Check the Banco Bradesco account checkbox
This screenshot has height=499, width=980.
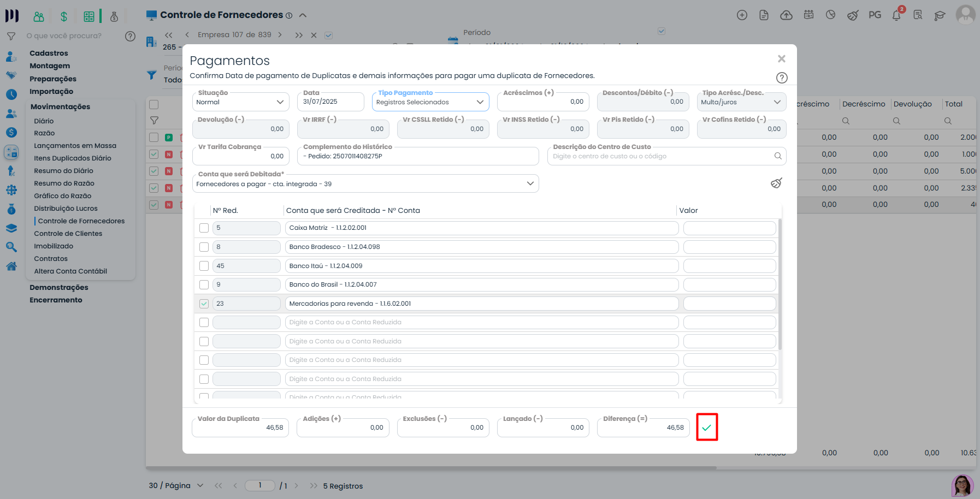(x=204, y=247)
